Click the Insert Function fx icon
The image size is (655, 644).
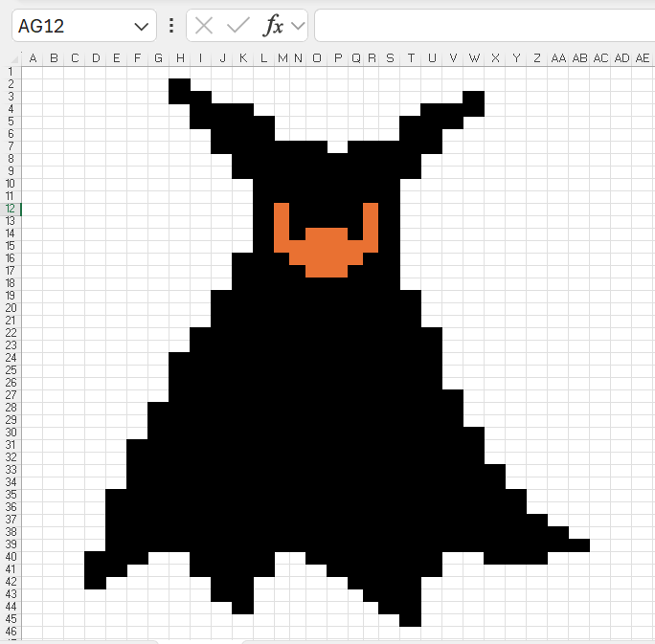click(273, 26)
